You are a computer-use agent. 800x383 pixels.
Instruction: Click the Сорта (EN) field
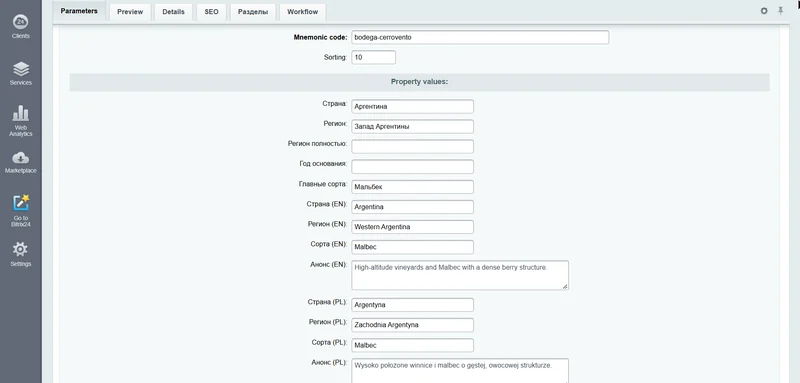(x=412, y=247)
